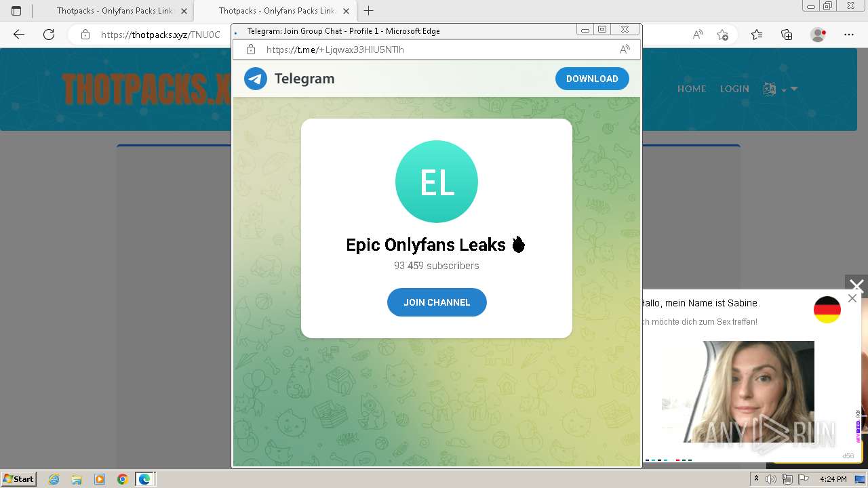Close the first Thotpacks tab
Viewport: 868px width, 488px height.
[x=184, y=11]
